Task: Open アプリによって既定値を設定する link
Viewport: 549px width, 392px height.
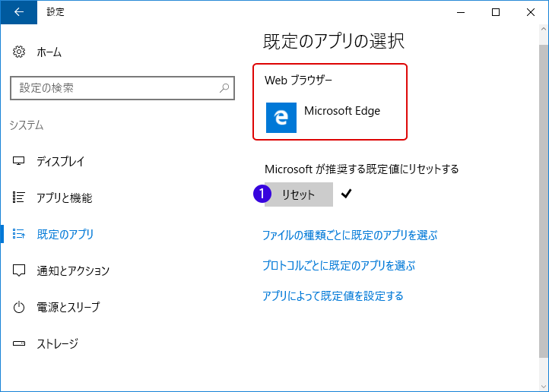Action: coord(332,296)
